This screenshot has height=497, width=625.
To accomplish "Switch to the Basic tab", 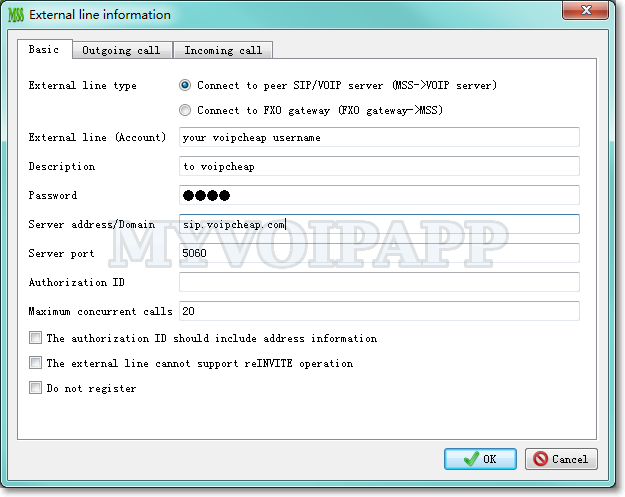I will tap(44, 49).
